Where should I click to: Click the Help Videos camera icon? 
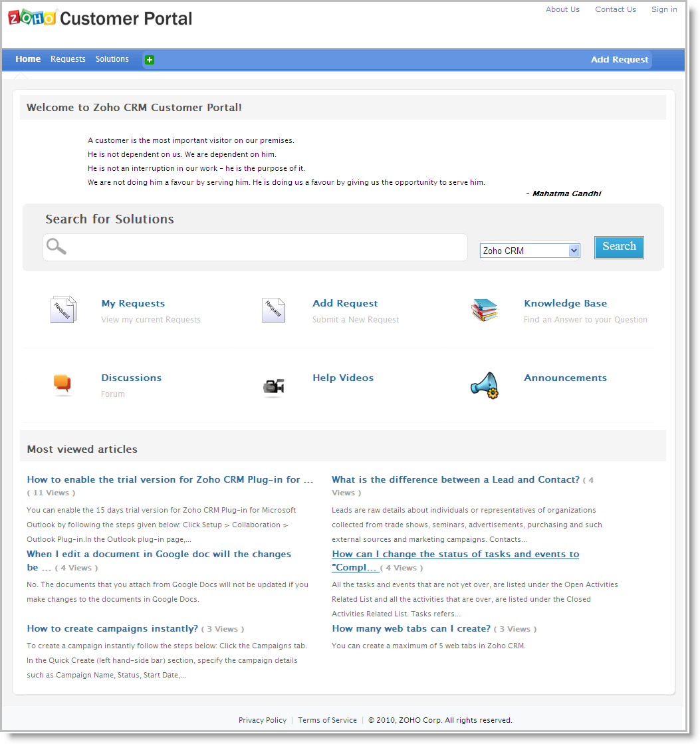(x=274, y=386)
